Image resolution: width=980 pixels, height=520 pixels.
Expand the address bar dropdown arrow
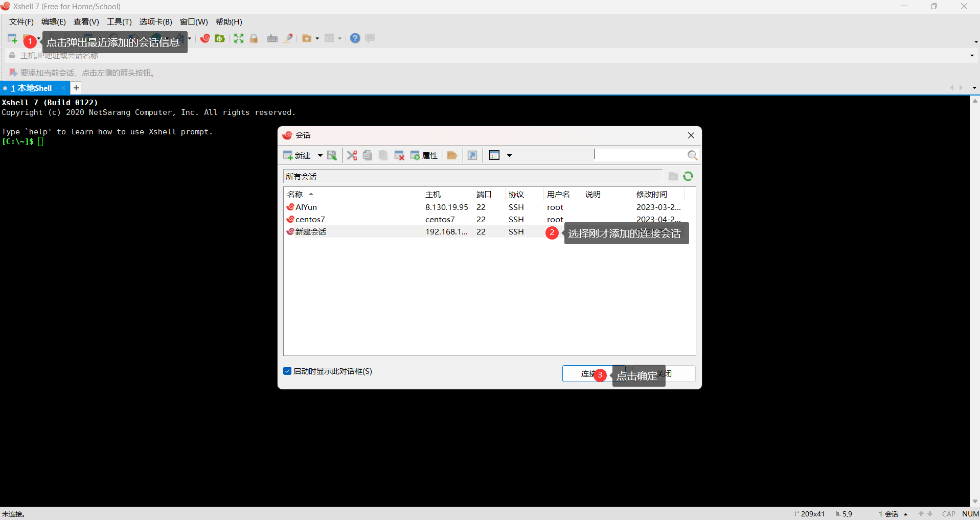coord(971,56)
